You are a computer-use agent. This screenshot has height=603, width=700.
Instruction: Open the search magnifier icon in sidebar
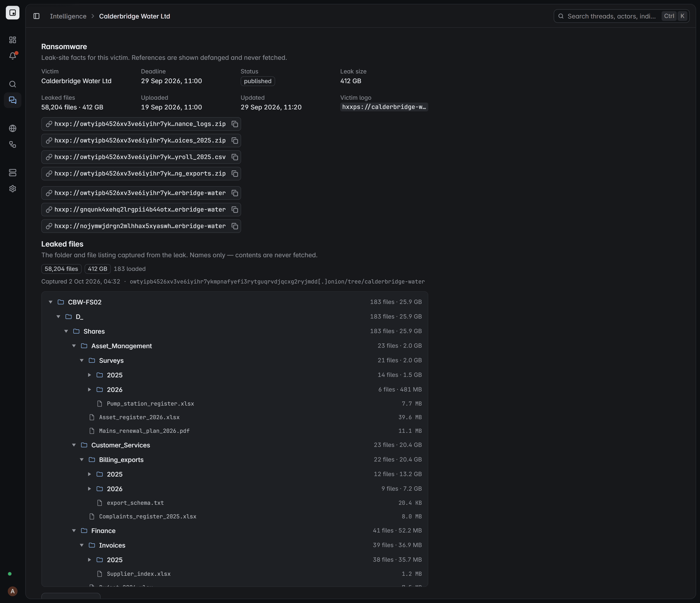point(12,84)
